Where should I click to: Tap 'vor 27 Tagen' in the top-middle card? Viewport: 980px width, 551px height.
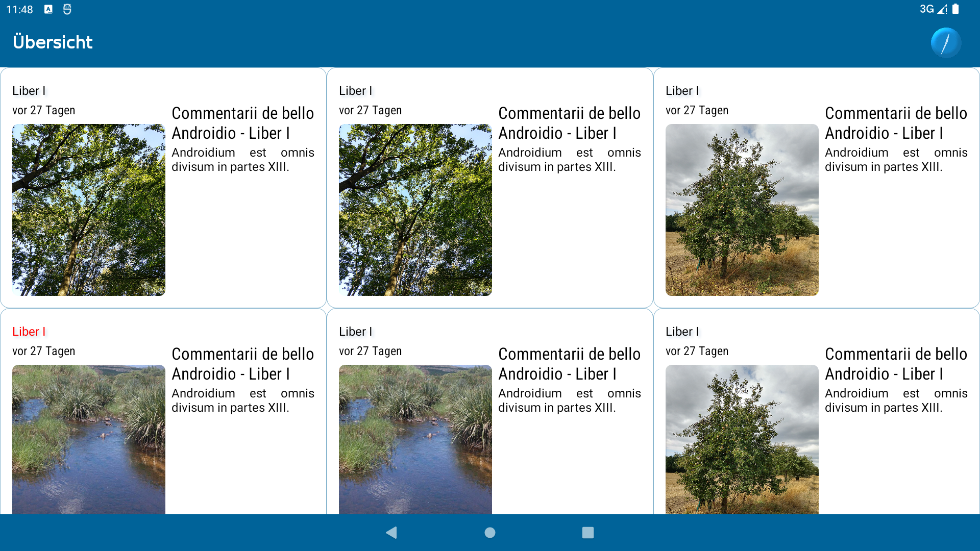370,111
